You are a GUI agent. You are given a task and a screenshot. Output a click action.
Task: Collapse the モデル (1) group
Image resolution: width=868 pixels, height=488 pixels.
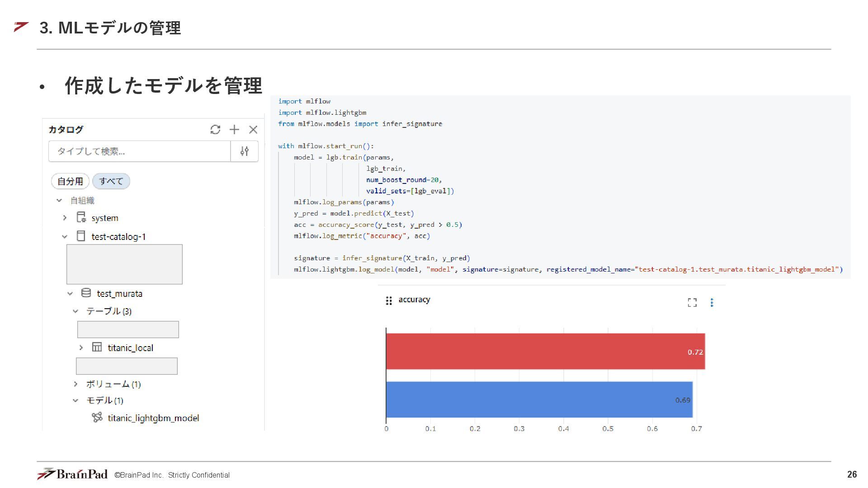75,400
